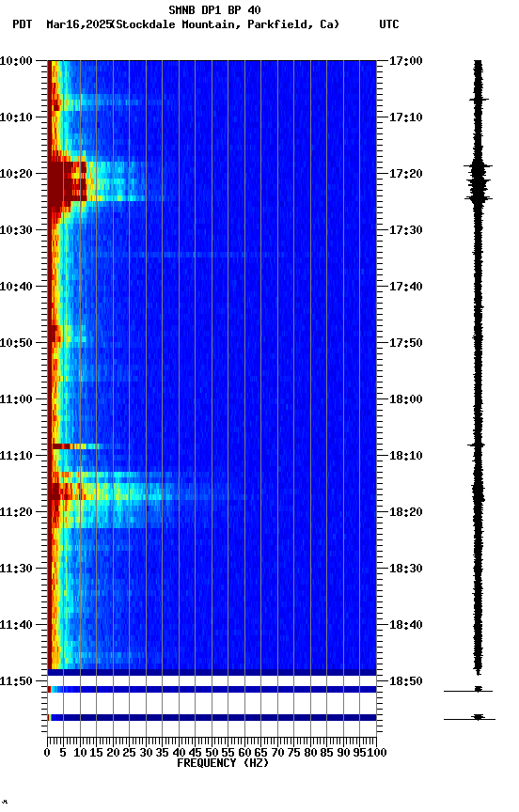The height and width of the screenshot is (812, 519).
Task: Click the '30' frequency axis tick label
Action: tap(146, 754)
